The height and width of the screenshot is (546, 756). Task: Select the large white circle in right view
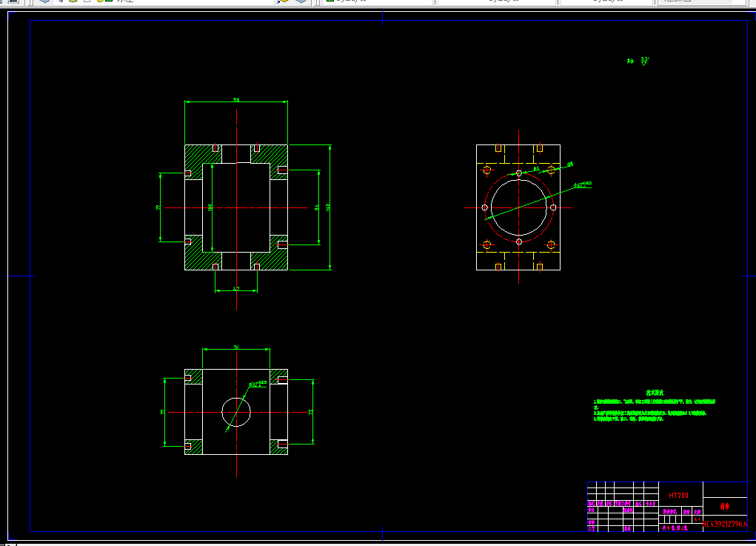[x=519, y=207]
